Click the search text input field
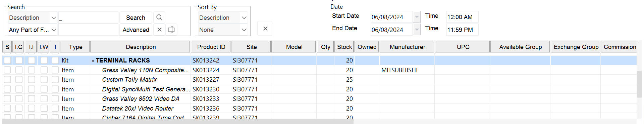644x124 pixels. tap(88, 17)
